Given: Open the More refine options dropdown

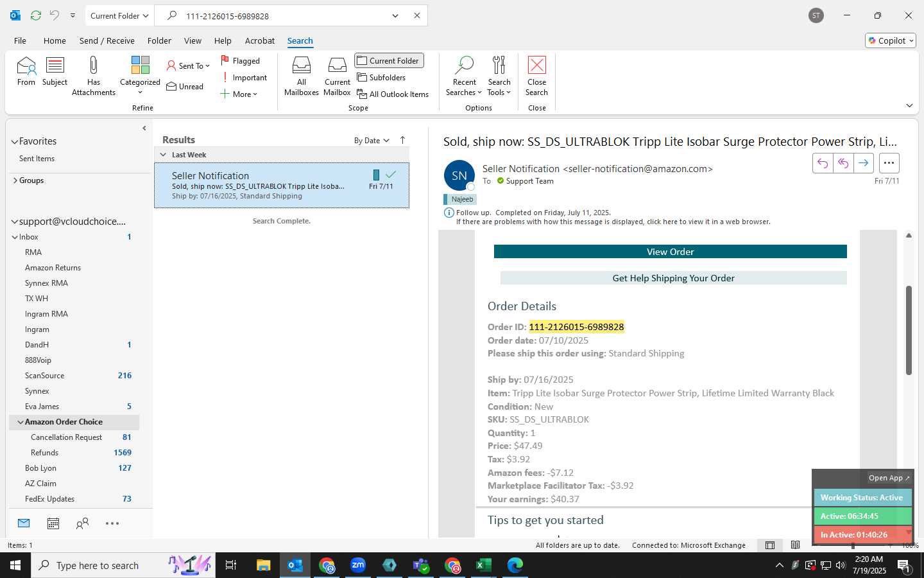Looking at the screenshot, I should [238, 94].
